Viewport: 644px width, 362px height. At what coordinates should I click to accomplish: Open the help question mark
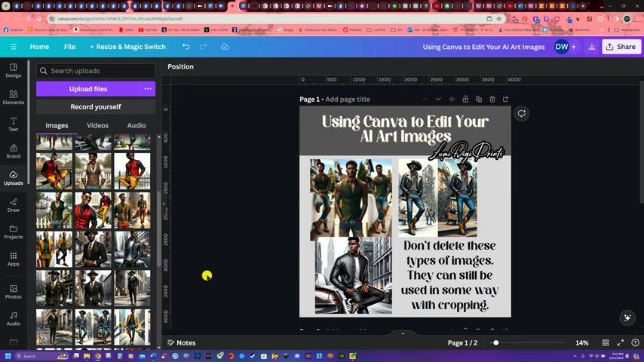[635, 342]
